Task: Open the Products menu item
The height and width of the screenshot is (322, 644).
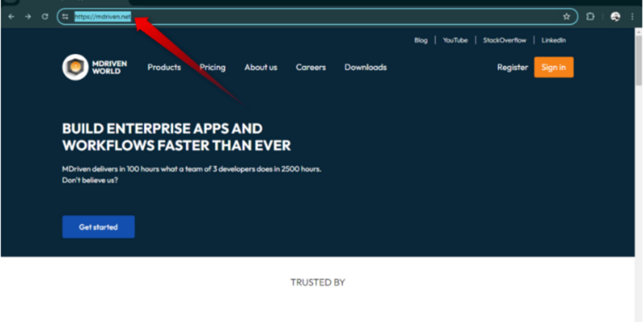Action: pos(164,67)
